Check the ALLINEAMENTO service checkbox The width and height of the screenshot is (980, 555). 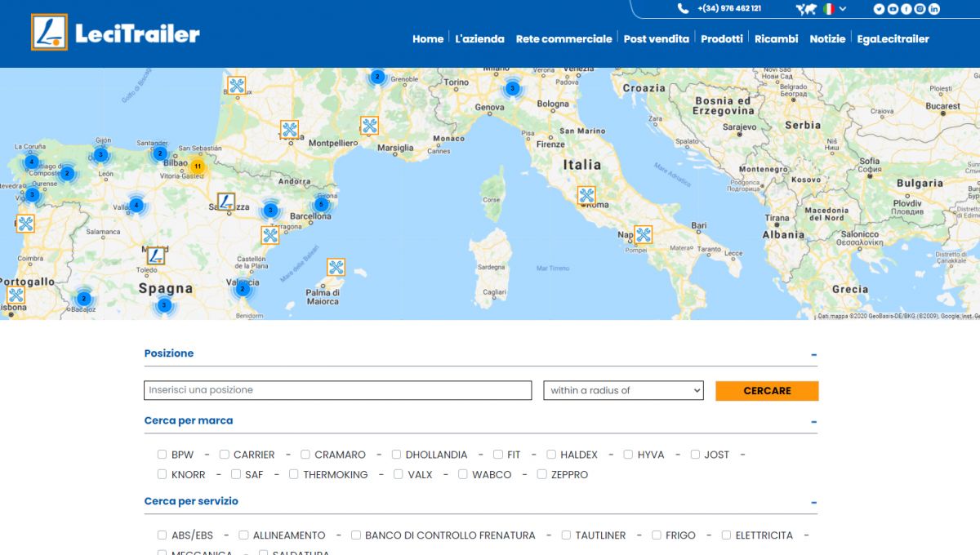click(244, 535)
